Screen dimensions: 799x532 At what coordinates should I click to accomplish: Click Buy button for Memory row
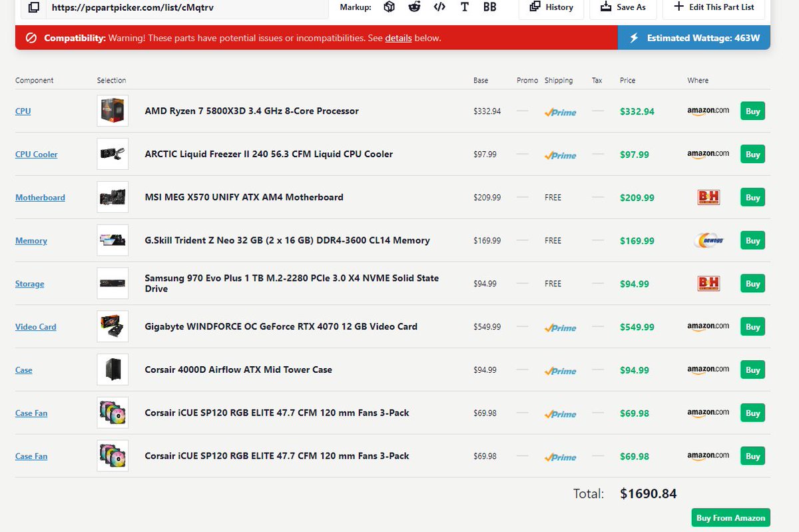pyautogui.click(x=752, y=240)
